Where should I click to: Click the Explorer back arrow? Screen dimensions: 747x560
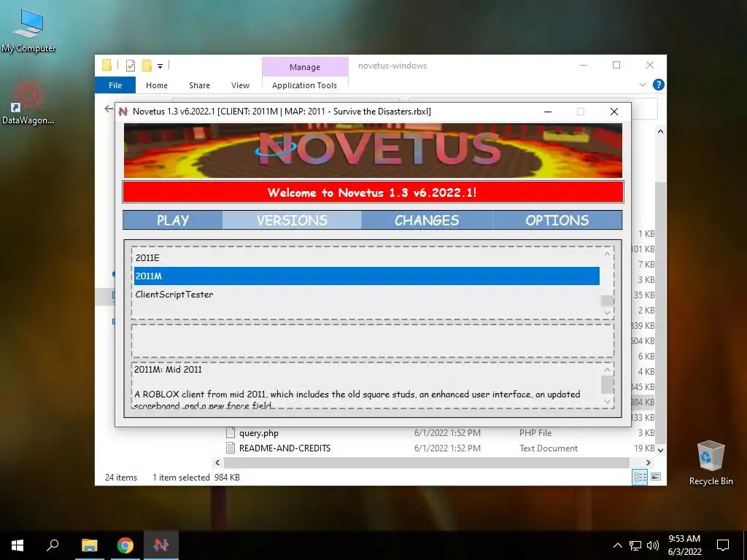[109, 109]
